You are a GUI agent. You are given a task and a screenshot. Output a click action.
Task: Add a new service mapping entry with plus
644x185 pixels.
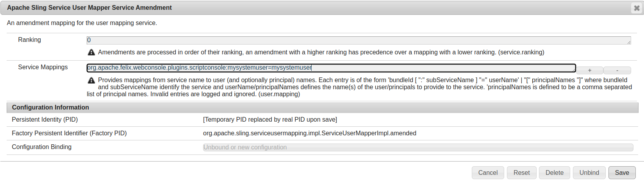pos(590,70)
